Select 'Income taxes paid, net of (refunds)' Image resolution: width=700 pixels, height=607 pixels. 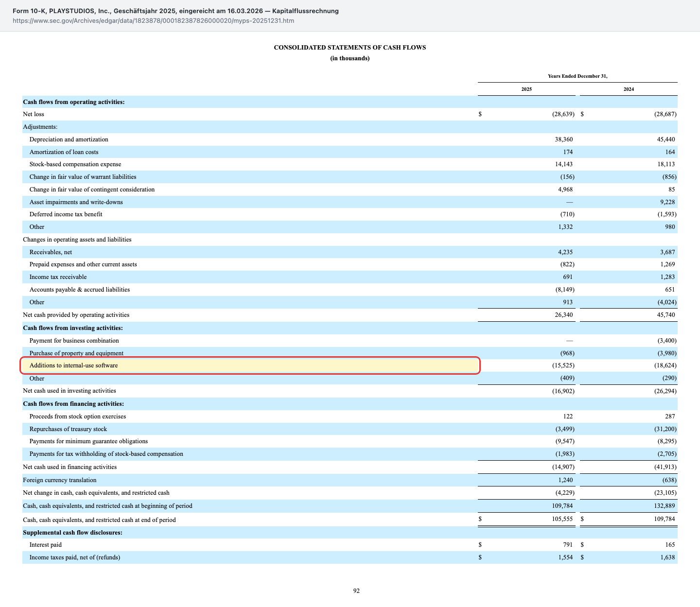point(75,557)
